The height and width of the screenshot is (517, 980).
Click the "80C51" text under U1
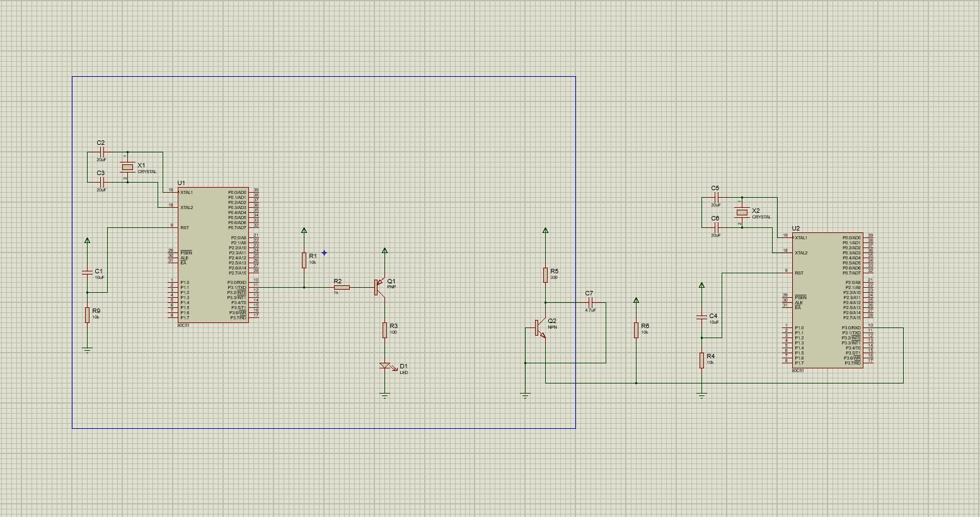click(183, 326)
